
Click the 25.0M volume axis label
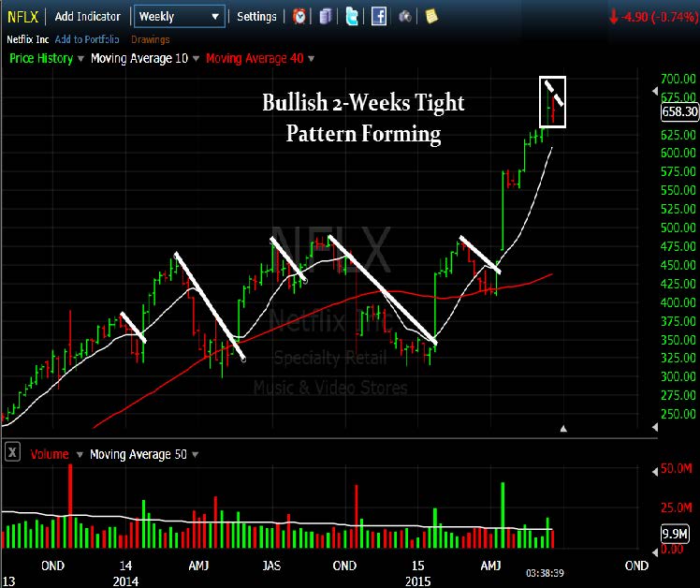[x=677, y=508]
